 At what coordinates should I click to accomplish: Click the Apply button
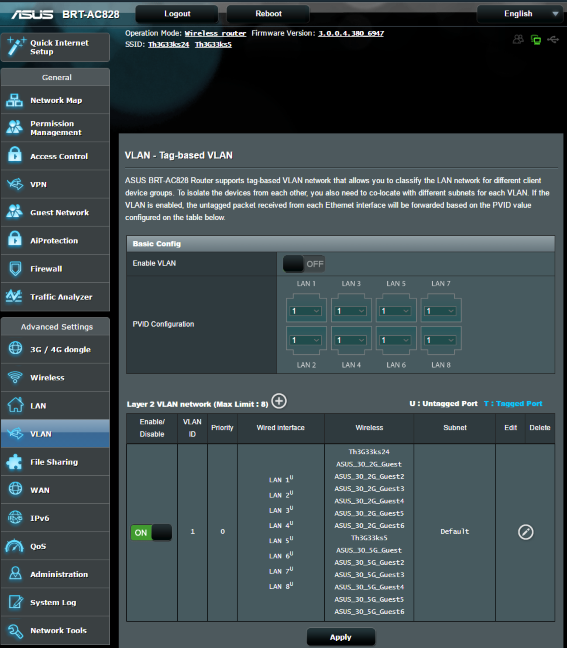tap(341, 637)
